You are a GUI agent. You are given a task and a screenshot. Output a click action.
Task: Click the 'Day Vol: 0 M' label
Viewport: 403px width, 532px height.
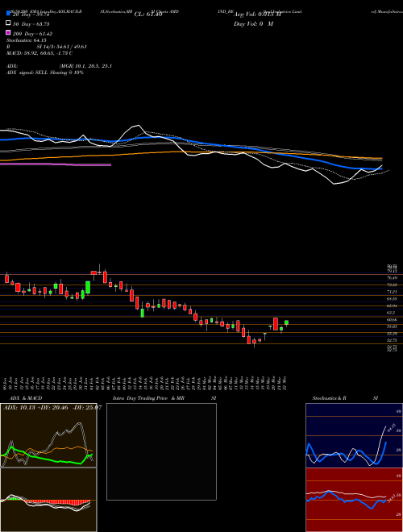pyautogui.click(x=253, y=24)
